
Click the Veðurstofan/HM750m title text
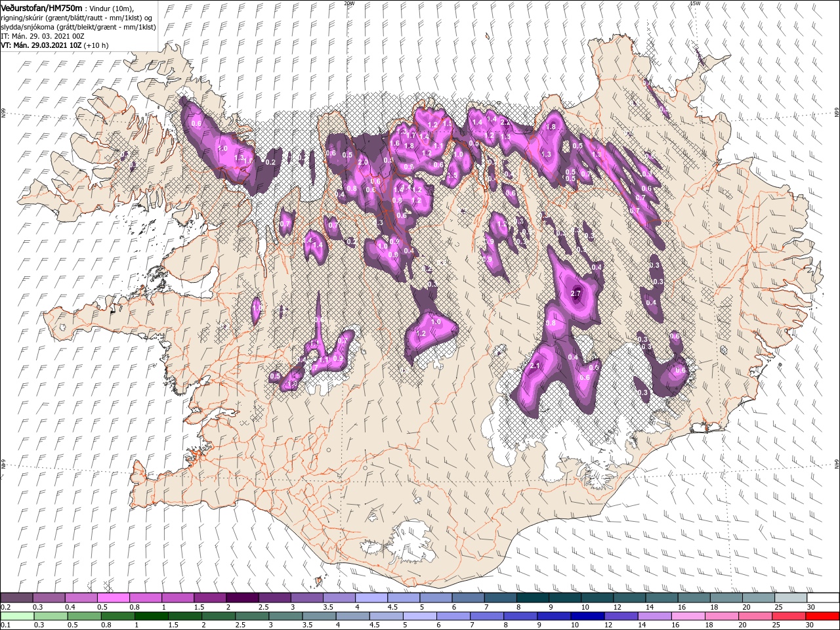(41, 7)
